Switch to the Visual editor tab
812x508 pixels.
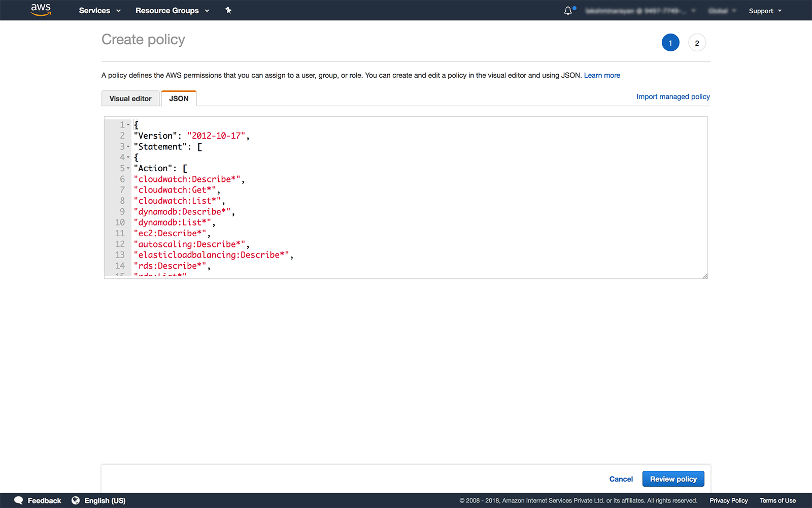(x=130, y=99)
